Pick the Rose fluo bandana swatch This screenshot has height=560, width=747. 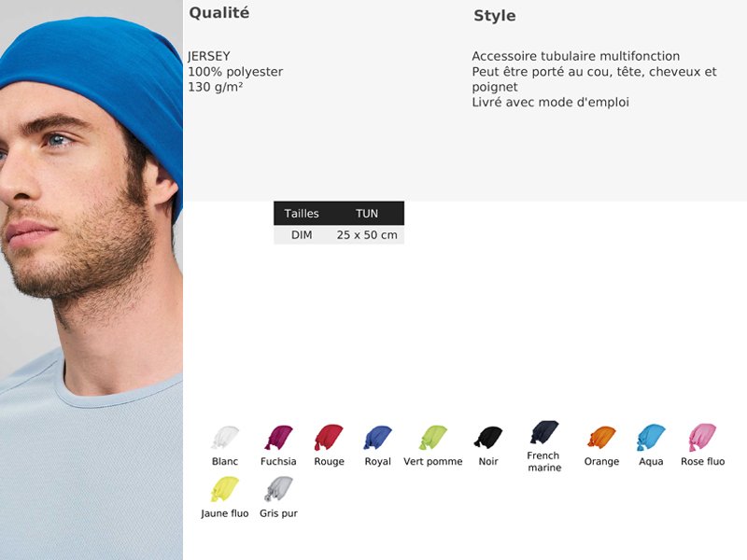tap(702, 437)
